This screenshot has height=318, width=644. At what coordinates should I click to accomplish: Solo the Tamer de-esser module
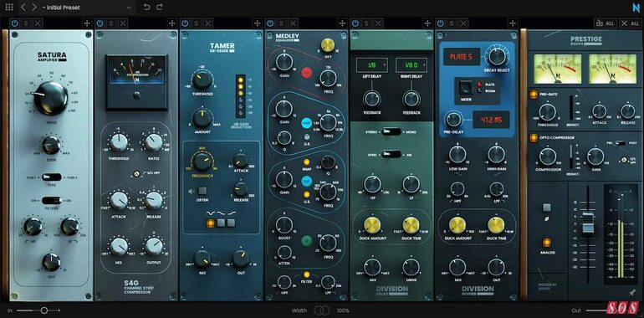click(x=197, y=23)
